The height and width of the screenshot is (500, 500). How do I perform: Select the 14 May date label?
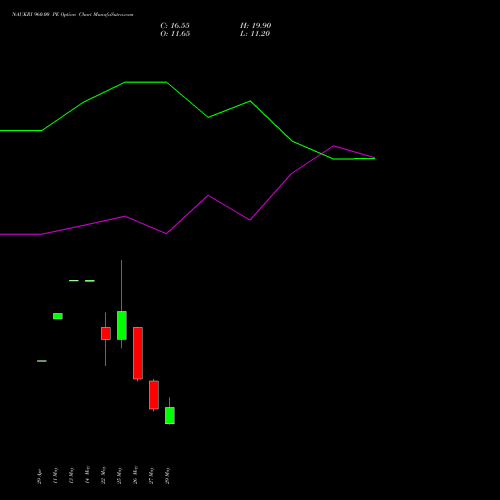87,475
